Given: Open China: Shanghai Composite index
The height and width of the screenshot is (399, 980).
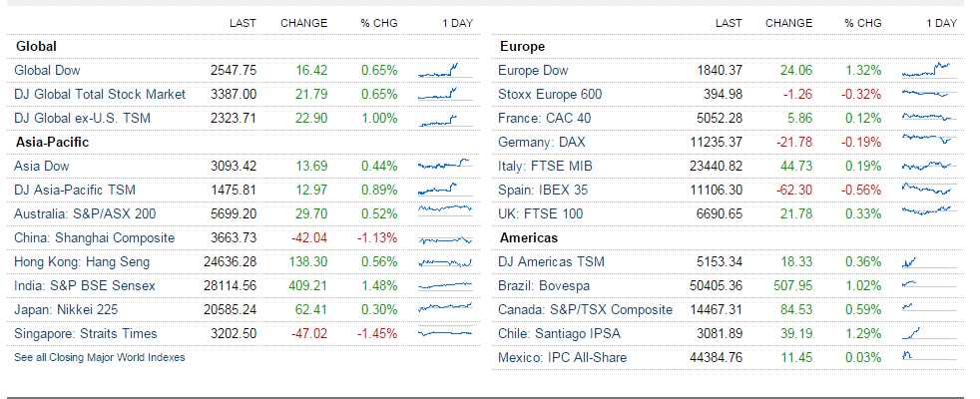Looking at the screenshot, I should (x=94, y=237).
